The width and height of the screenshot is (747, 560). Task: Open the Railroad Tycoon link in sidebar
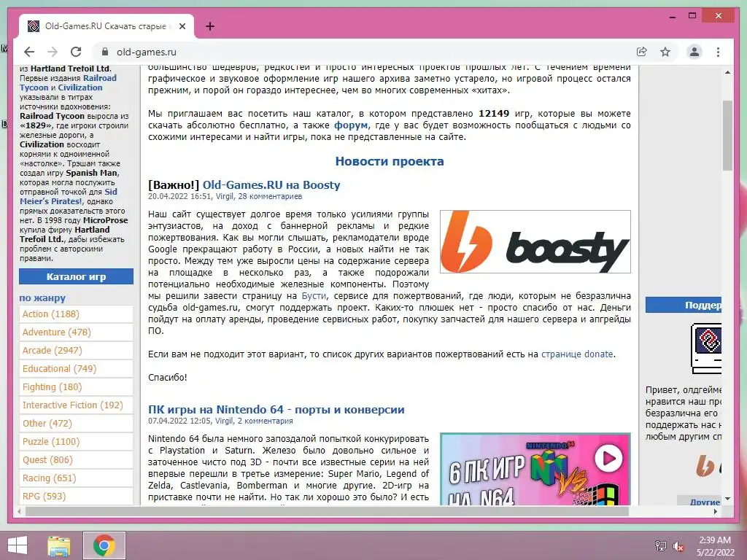point(68,83)
